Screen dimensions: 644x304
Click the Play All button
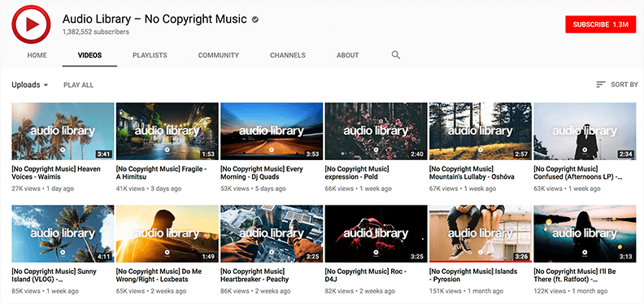point(78,85)
